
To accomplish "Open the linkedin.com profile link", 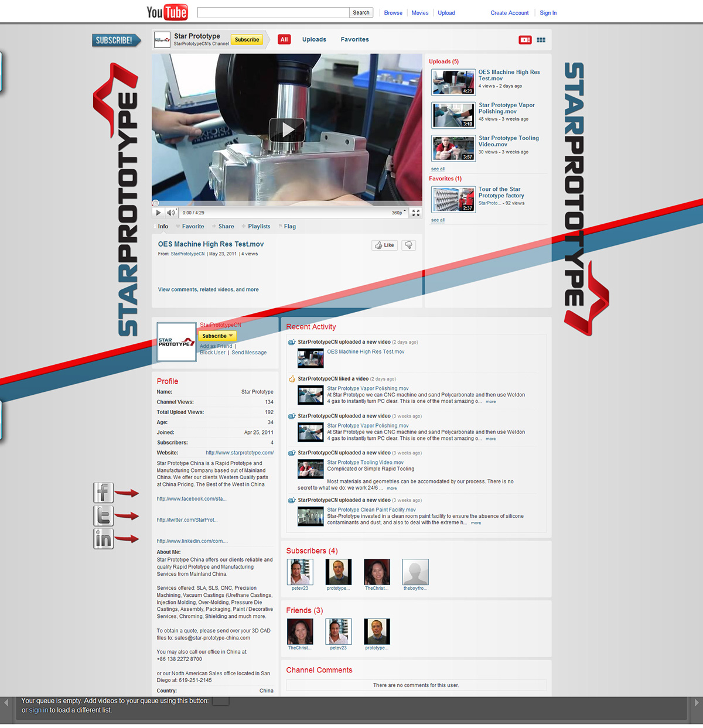I will 192,541.
